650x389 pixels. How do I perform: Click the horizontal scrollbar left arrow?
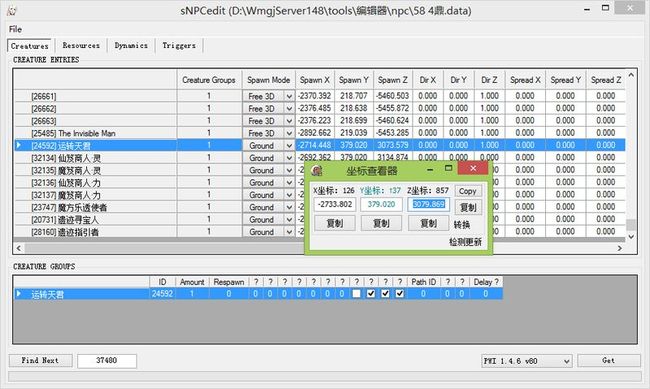(18, 248)
